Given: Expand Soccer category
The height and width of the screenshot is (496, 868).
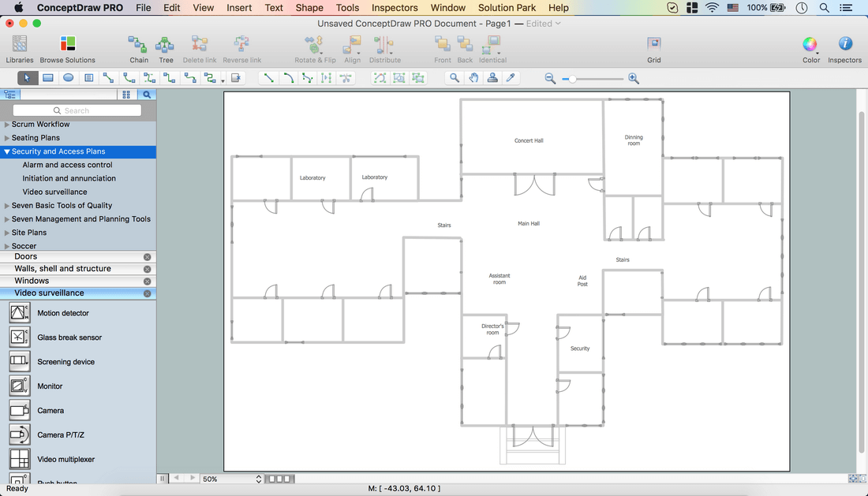Looking at the screenshot, I should [x=7, y=246].
